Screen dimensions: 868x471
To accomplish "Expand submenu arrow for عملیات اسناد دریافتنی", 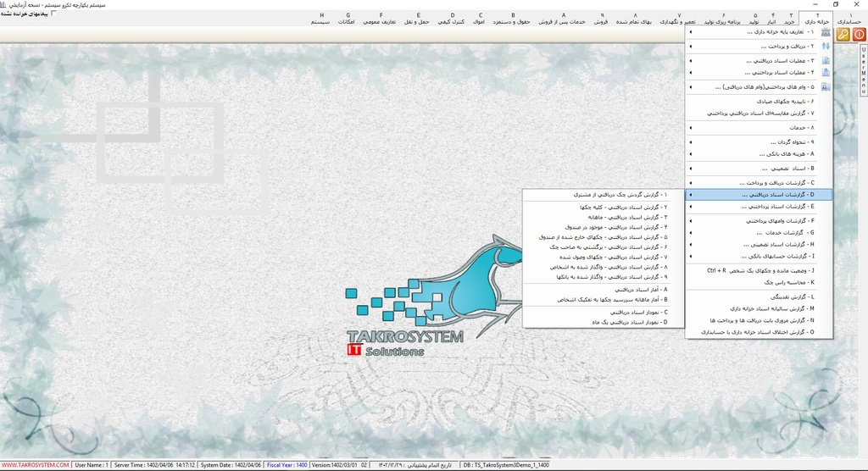I will coord(691,61).
